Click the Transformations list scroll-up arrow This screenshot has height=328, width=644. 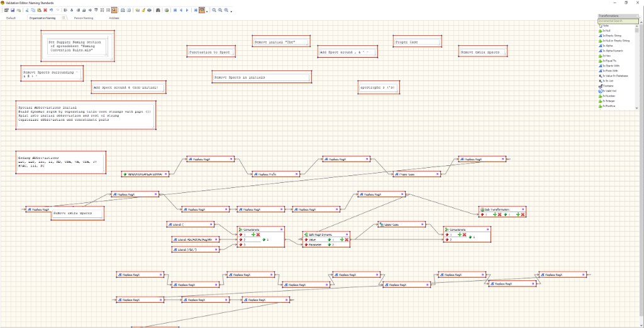(x=637, y=26)
